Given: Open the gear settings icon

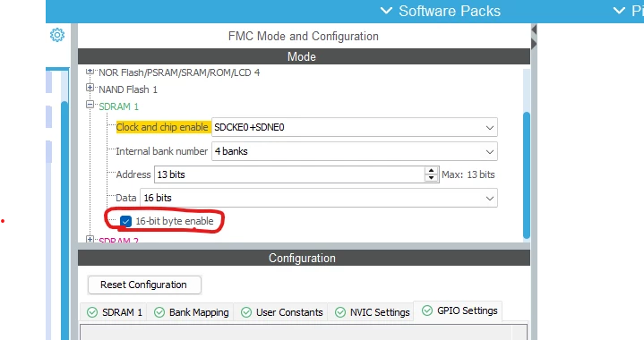Looking at the screenshot, I should point(57,35).
